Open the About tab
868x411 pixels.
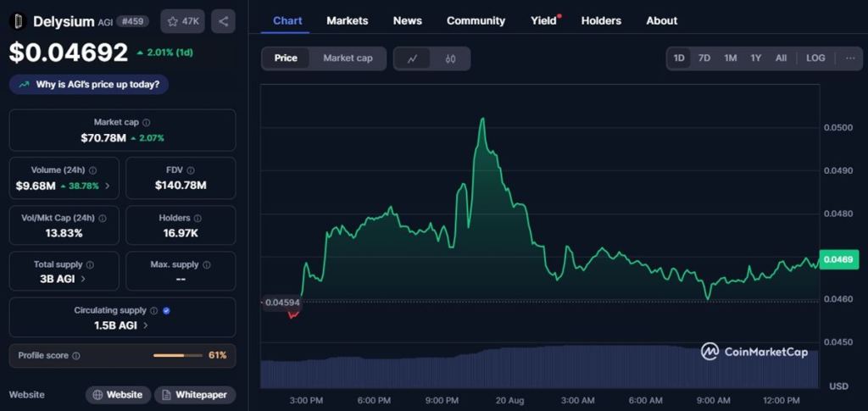661,21
